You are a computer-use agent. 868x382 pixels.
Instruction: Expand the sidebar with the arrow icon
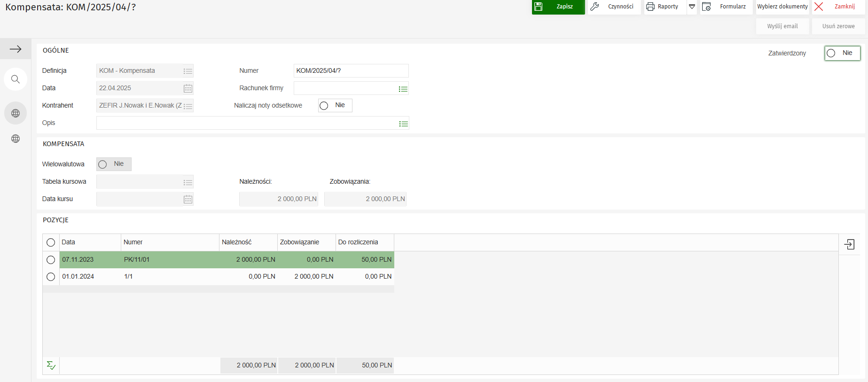[x=16, y=49]
